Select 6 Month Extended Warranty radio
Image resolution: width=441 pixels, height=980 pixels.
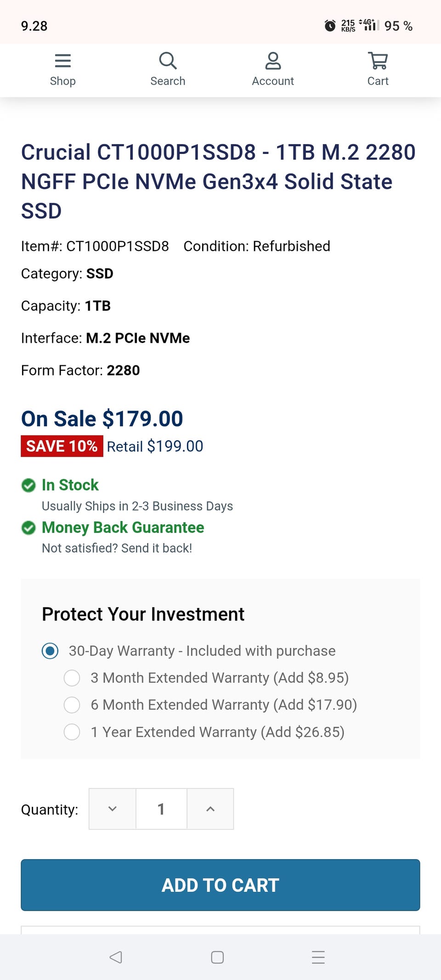click(x=72, y=705)
